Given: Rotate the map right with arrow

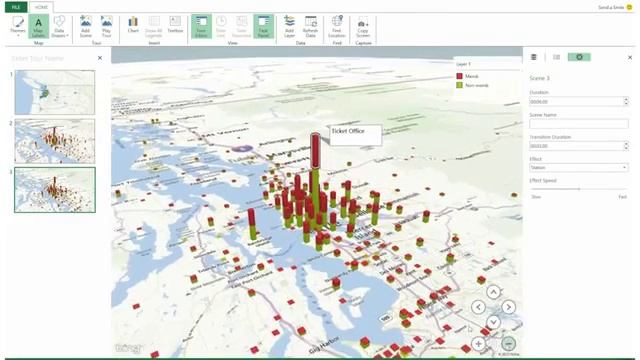Looking at the screenshot, I should (x=508, y=307).
